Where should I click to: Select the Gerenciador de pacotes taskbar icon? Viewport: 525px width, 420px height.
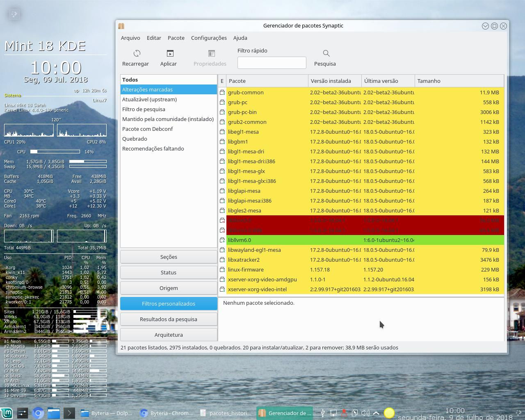pos(285,413)
